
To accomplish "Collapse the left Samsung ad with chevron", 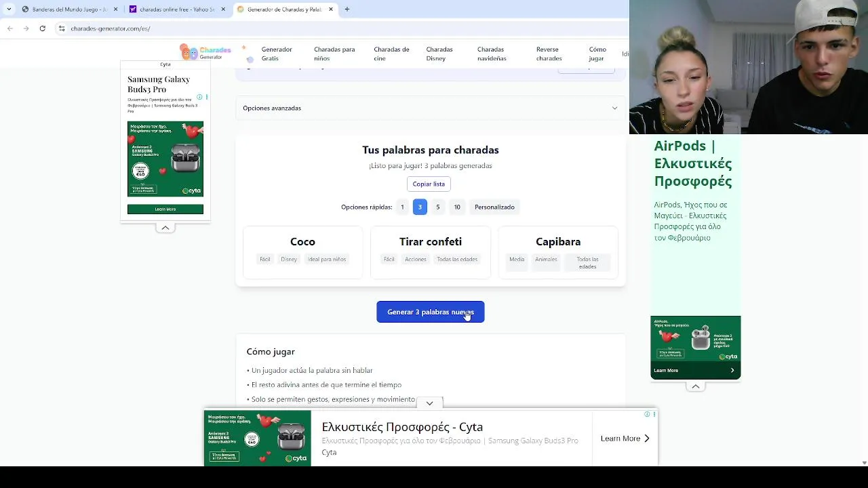I will (x=165, y=228).
